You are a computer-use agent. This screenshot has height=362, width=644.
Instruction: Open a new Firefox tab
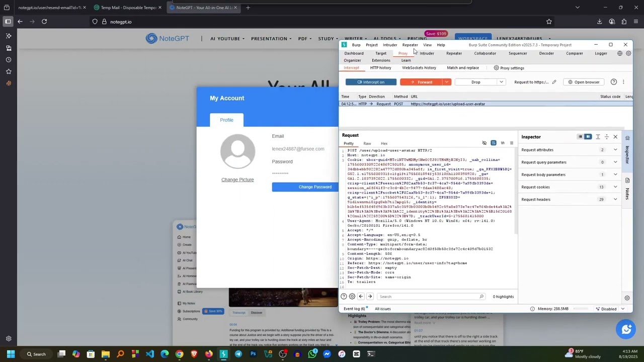click(x=248, y=8)
